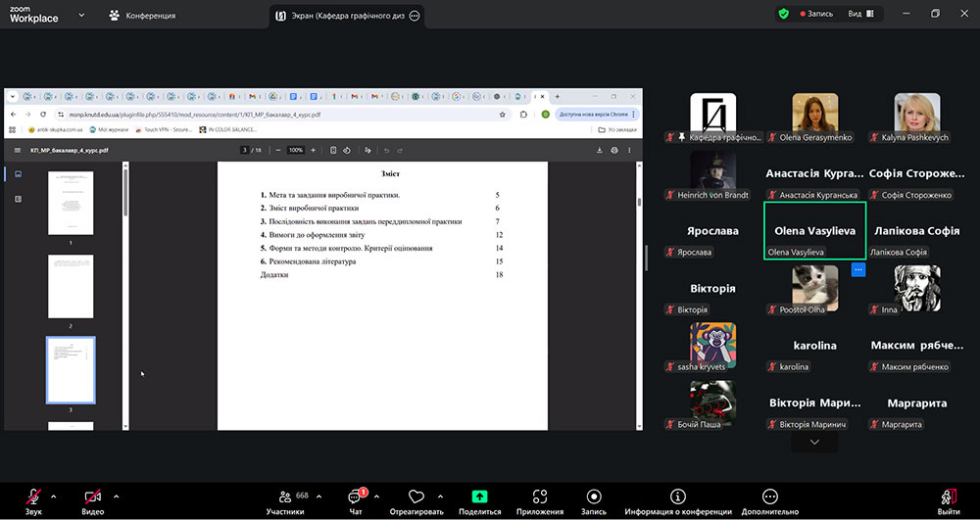Select Olena Vasylieva's participant tile
The height and width of the screenshot is (520, 980).
pyautogui.click(x=814, y=231)
